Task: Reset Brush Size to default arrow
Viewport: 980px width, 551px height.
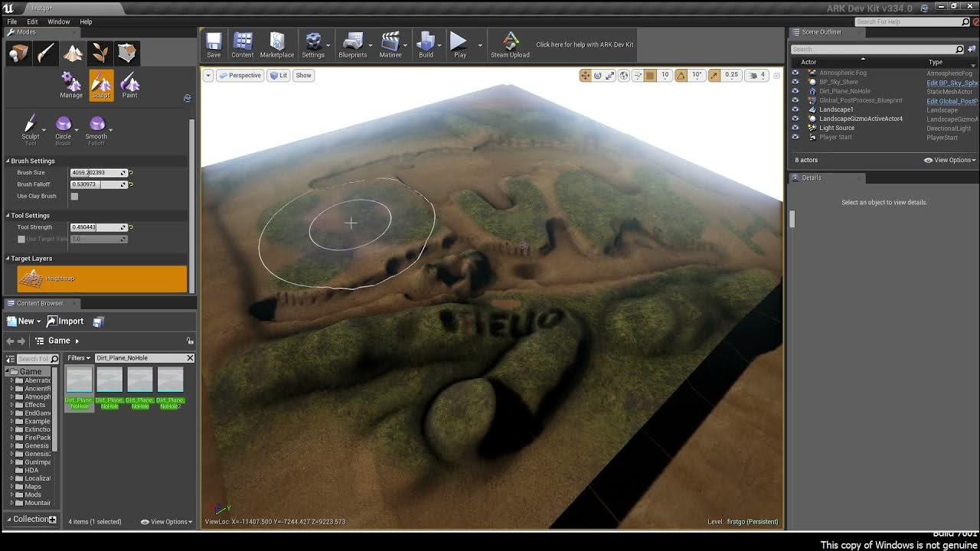Action: click(132, 173)
